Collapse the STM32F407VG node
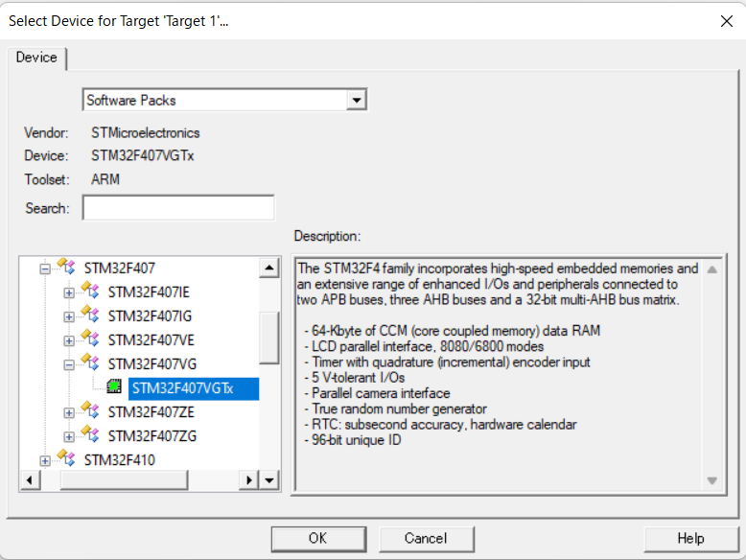The image size is (746, 560). tap(69, 365)
